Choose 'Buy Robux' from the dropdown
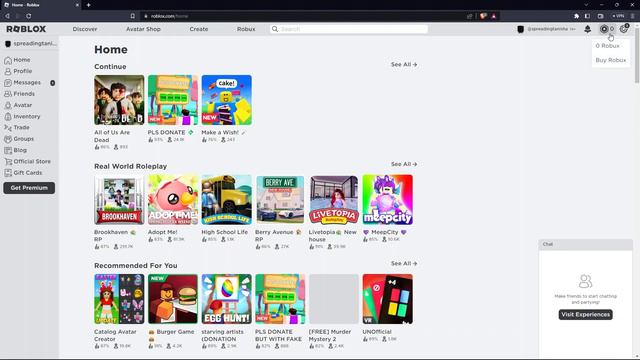This screenshot has height=360, width=640. click(611, 60)
